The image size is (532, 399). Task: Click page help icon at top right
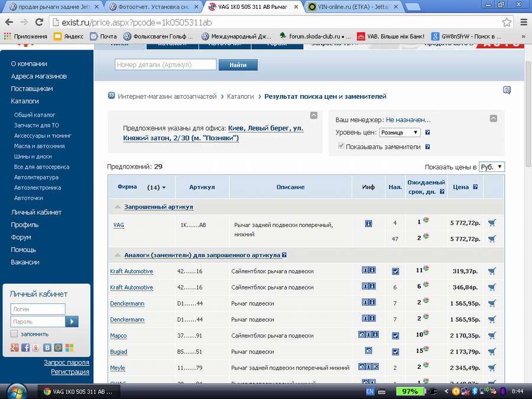(x=507, y=90)
